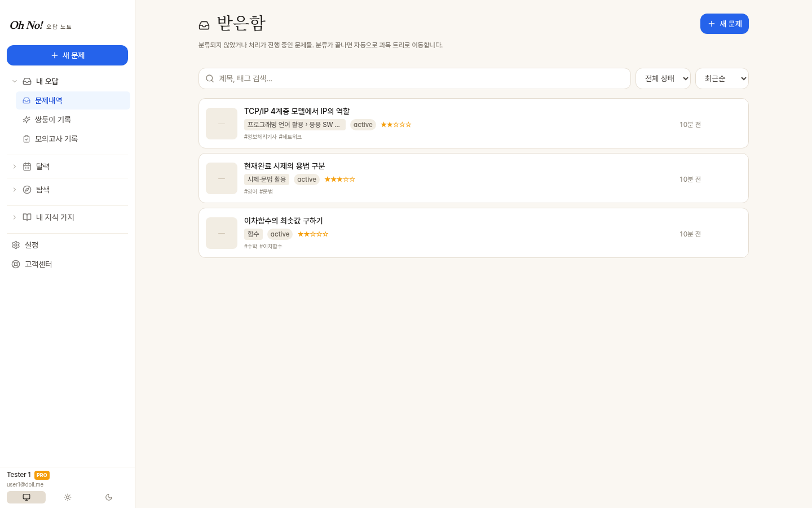Click inbox icon beside 받은함 heading
Image resolution: width=812 pixels, height=508 pixels.
(204, 25)
